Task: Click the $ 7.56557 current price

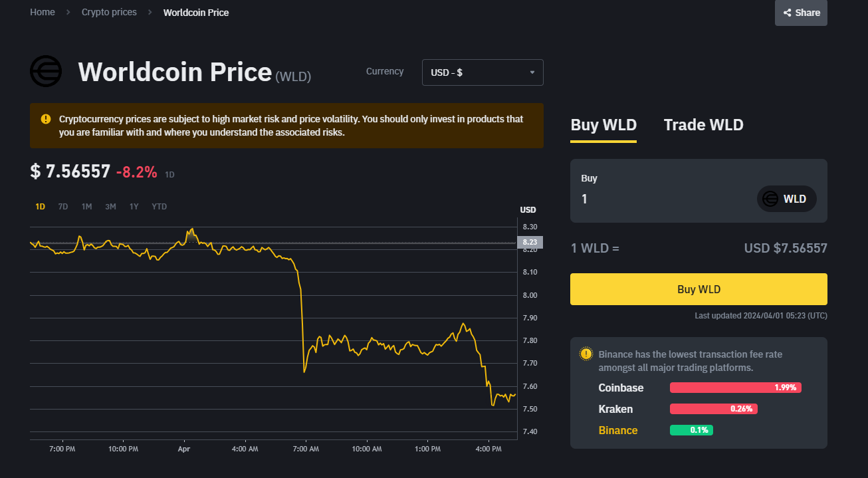Action: click(x=70, y=172)
